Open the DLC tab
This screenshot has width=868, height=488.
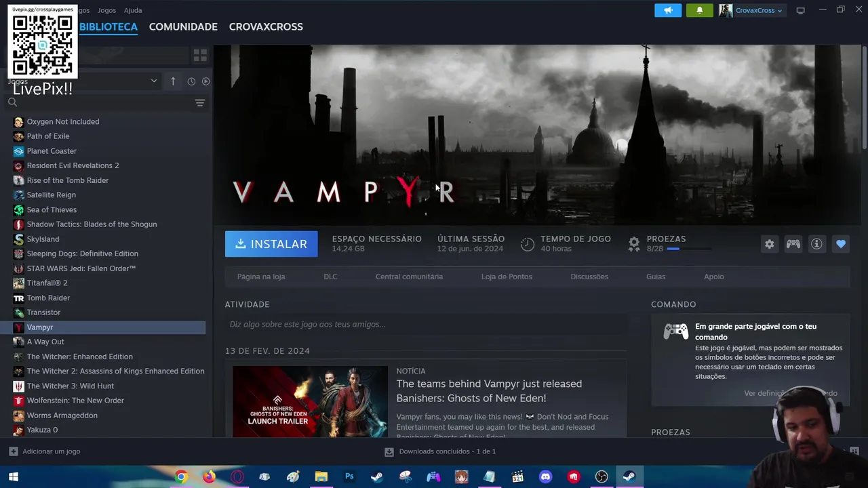pyautogui.click(x=330, y=277)
